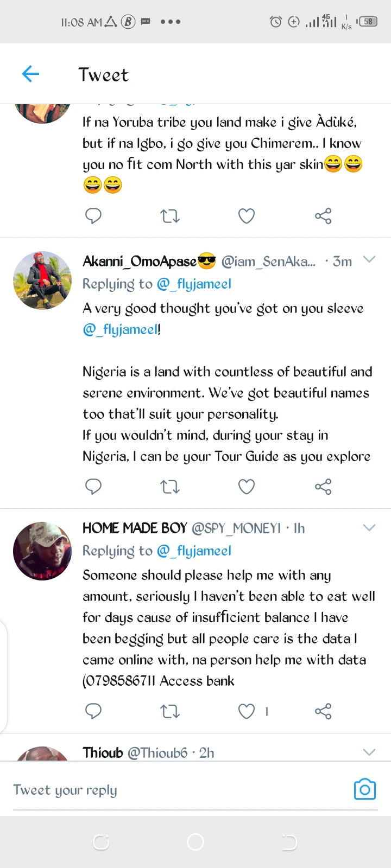Reply to the HOME MADE BOY tweet
This screenshot has width=391, height=868.
[x=93, y=711]
